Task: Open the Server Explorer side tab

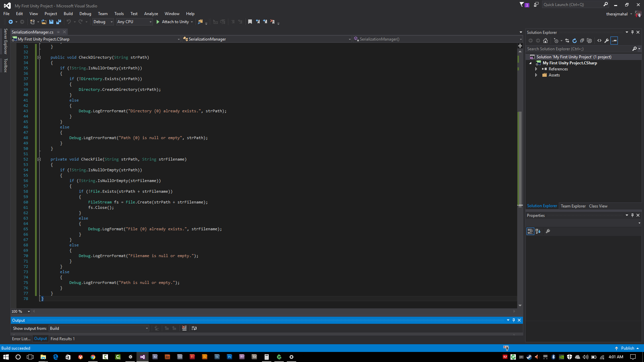Action: tap(5, 41)
